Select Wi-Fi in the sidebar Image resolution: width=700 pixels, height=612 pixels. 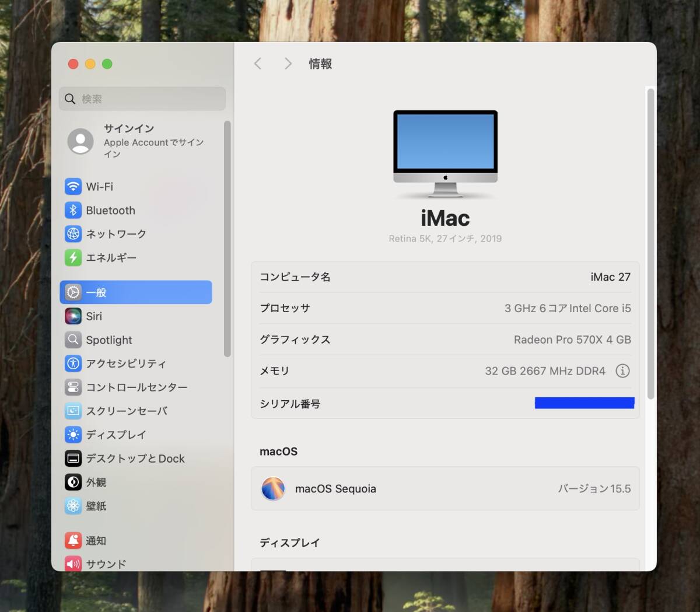(136, 187)
